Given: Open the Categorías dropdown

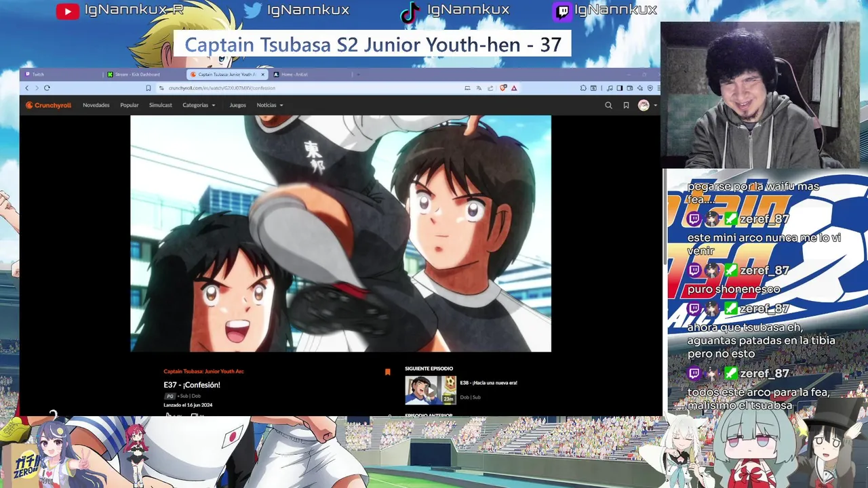Looking at the screenshot, I should coord(199,105).
